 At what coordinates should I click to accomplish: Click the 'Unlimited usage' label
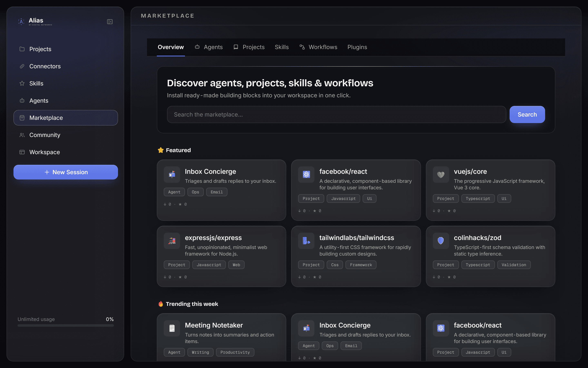(36, 319)
